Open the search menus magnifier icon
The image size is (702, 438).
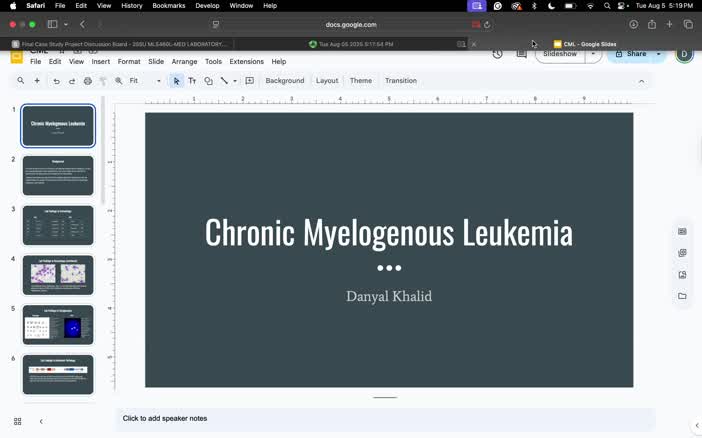[x=21, y=81]
